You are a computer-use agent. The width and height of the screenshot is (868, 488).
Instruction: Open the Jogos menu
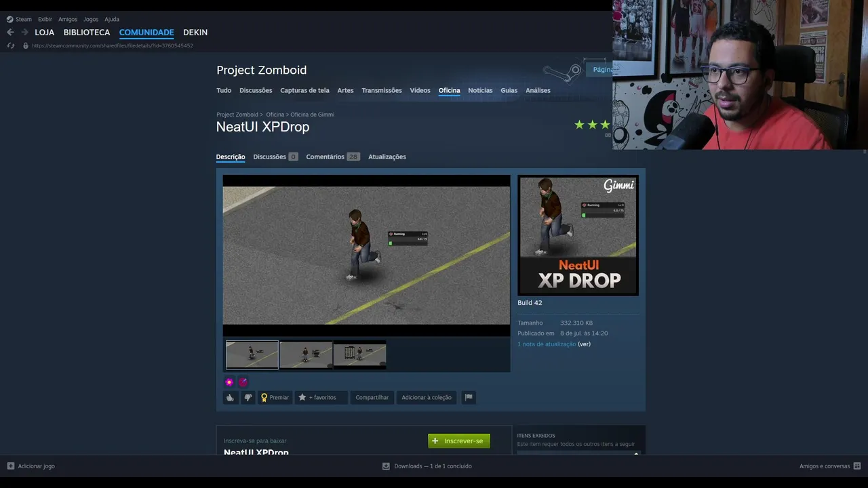(x=91, y=19)
